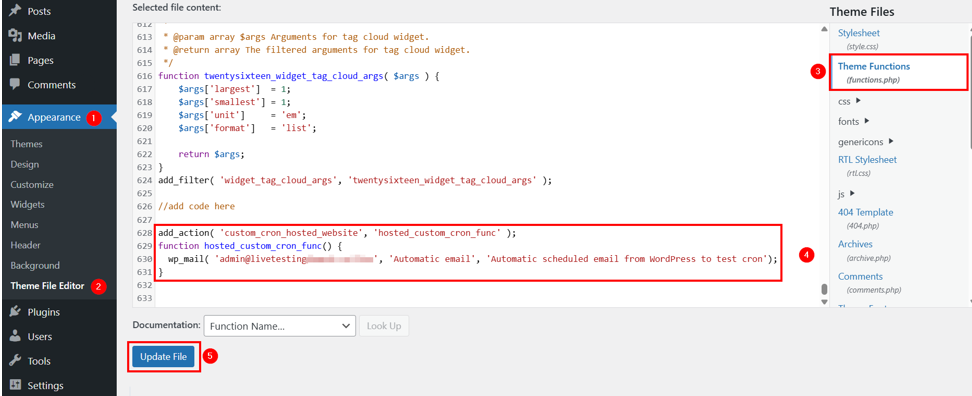Click the Posts pin icon
Screen dimensions: 972x396
tap(15, 11)
